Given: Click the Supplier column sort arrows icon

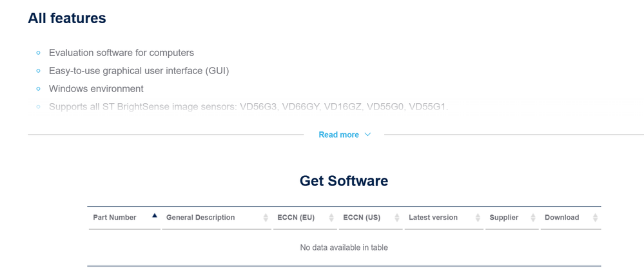Looking at the screenshot, I should coord(533,218).
